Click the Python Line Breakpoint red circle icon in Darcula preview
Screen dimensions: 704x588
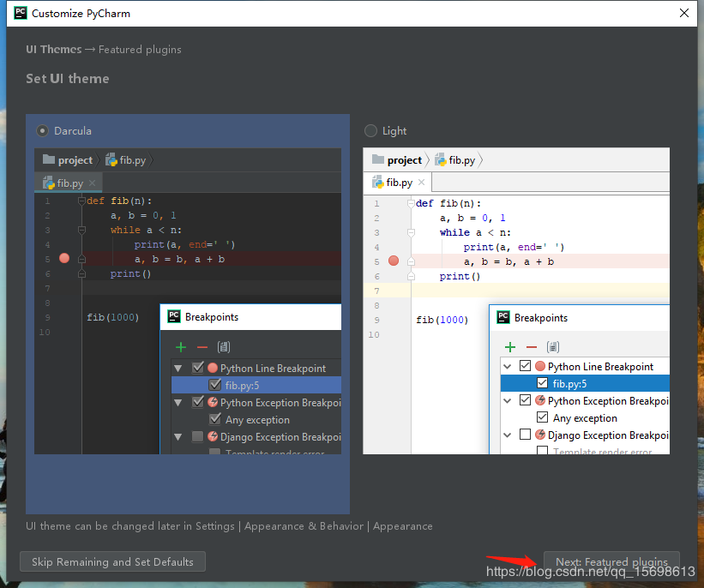(213, 368)
